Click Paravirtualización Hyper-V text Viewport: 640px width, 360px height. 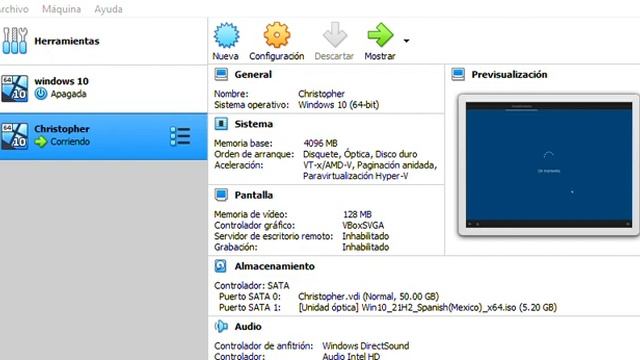pos(355,176)
